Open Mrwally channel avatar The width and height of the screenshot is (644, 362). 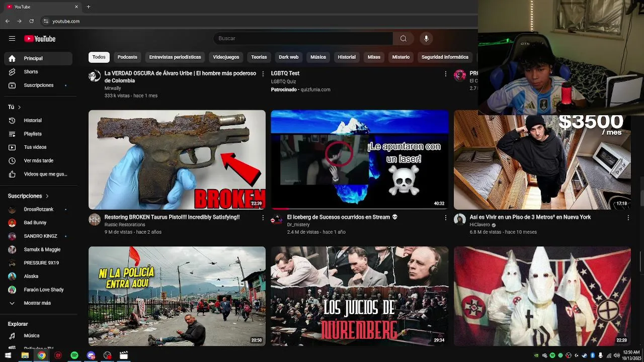(95, 76)
